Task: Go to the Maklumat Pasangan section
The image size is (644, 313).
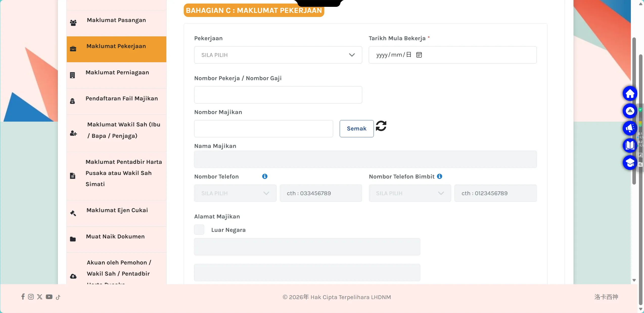Action: pos(116,23)
